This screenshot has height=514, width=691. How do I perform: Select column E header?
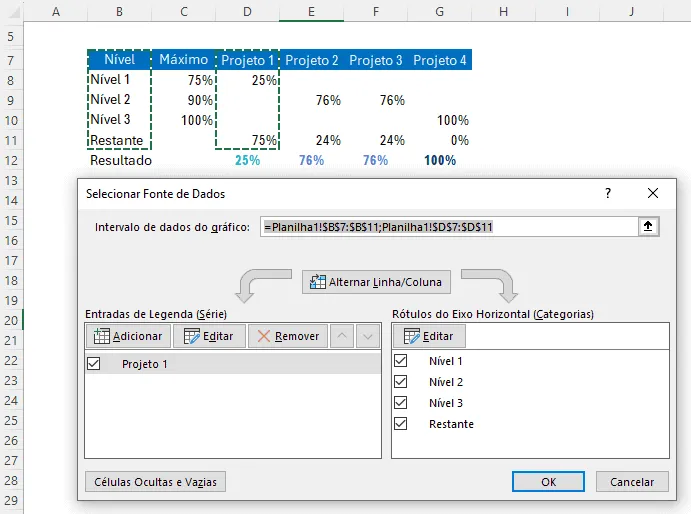(x=311, y=11)
